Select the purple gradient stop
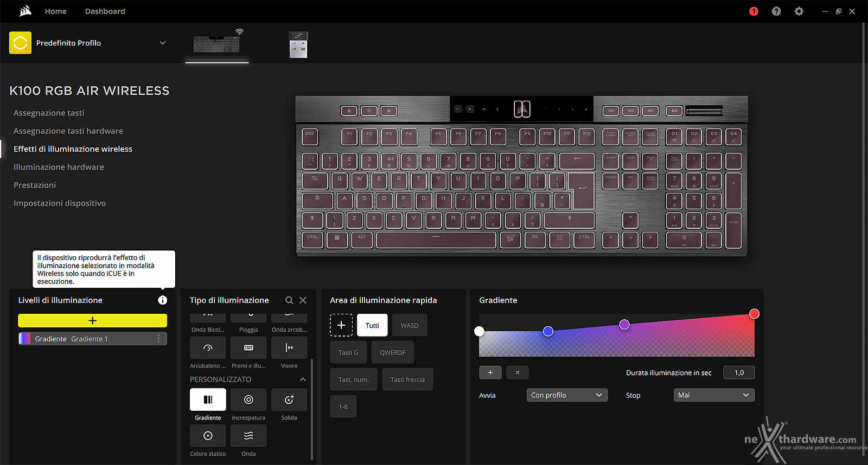Viewport: 868px width, 465px height. click(x=624, y=324)
